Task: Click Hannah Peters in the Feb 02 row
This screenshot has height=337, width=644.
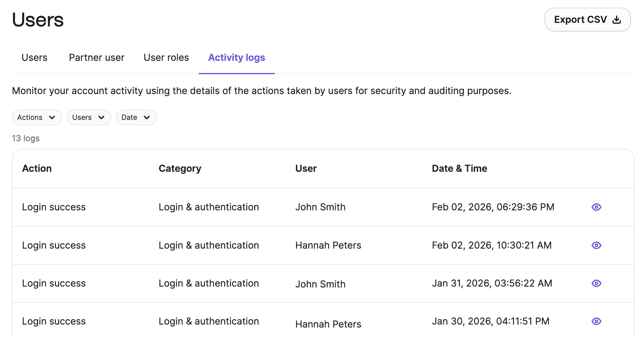Action: 328,245
